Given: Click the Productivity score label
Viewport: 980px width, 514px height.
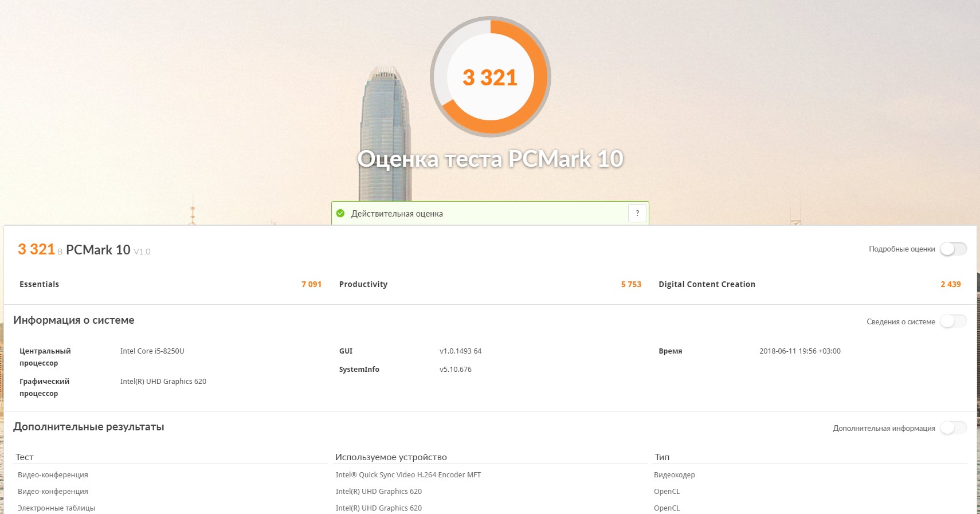Looking at the screenshot, I should 363,284.
